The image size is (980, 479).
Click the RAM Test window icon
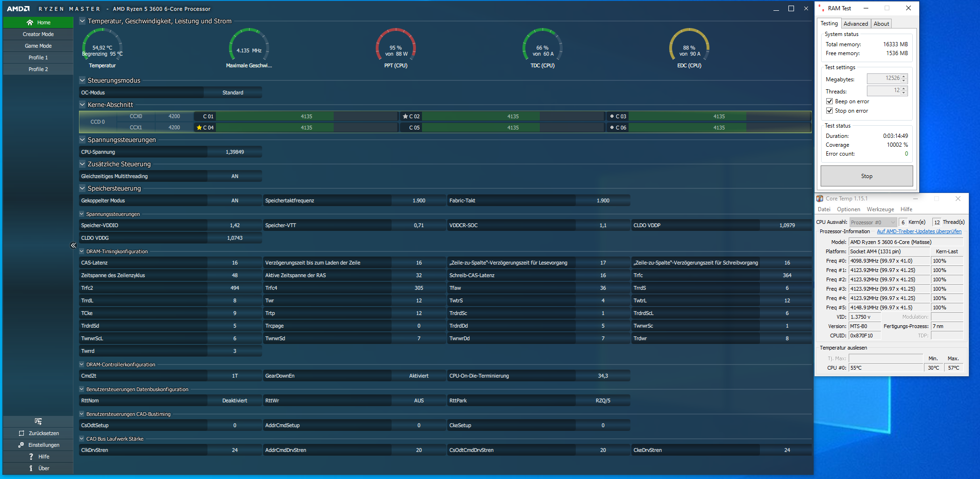click(x=821, y=8)
